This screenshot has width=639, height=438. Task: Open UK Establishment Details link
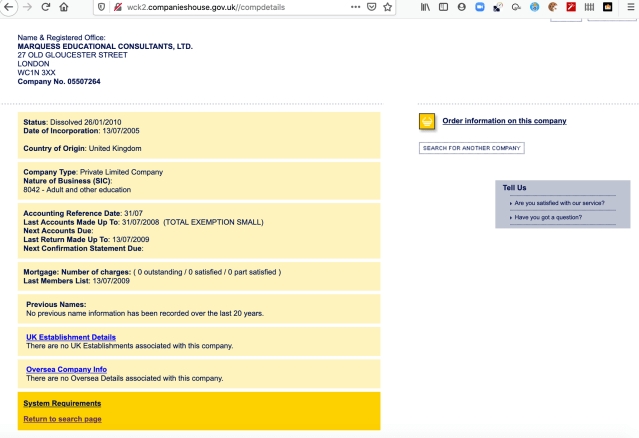click(x=71, y=337)
